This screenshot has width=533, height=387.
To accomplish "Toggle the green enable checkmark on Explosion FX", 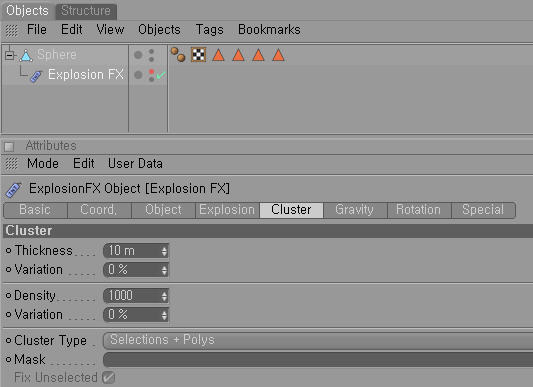I will 161,75.
